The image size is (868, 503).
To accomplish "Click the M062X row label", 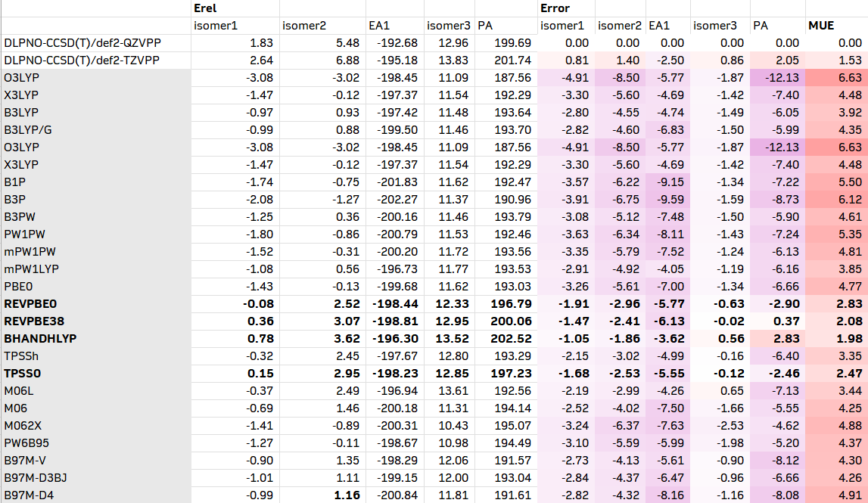I will (x=23, y=425).
